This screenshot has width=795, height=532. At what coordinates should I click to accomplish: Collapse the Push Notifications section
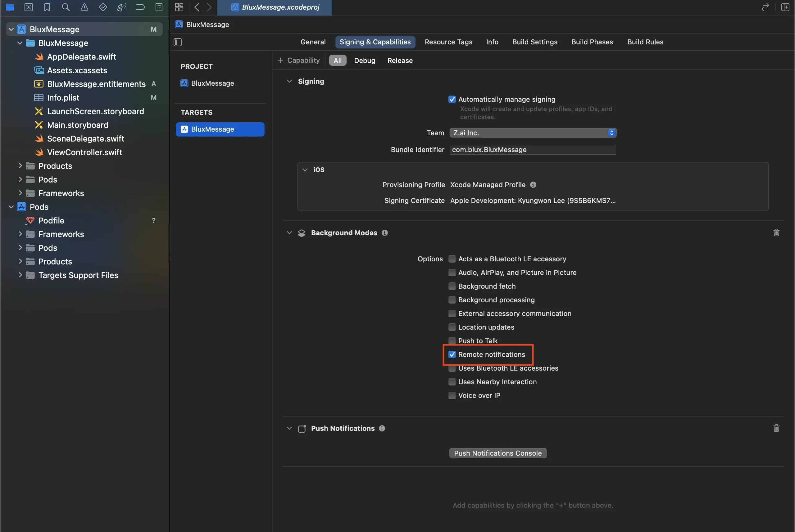[x=289, y=428]
